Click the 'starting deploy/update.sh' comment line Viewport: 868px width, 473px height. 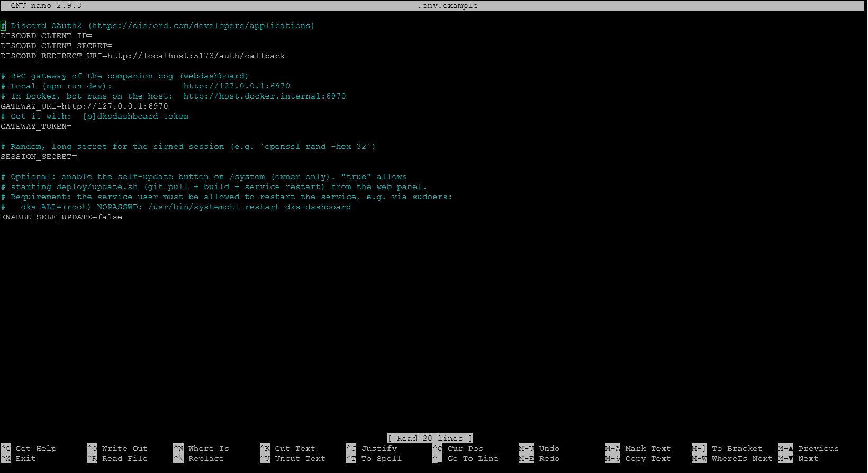tap(214, 187)
